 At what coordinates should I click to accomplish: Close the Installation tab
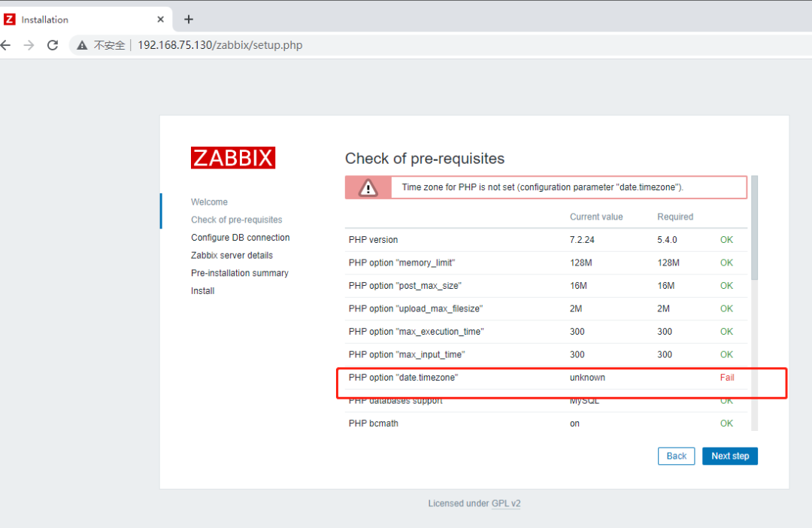point(160,18)
